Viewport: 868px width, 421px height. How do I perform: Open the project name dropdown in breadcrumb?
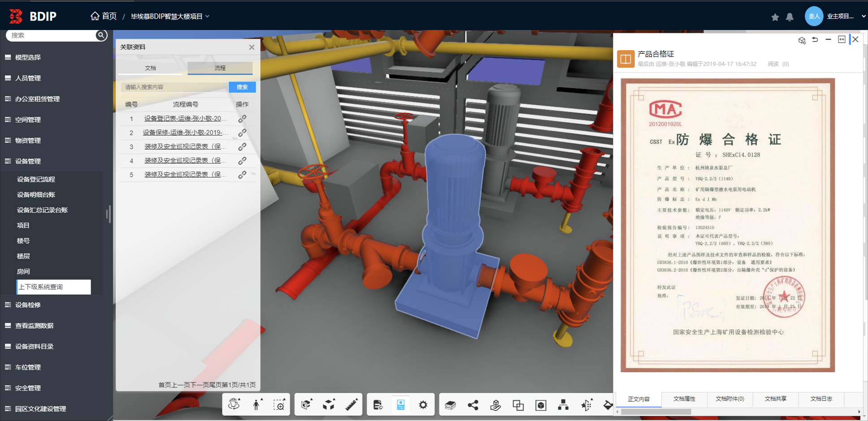tap(170, 17)
